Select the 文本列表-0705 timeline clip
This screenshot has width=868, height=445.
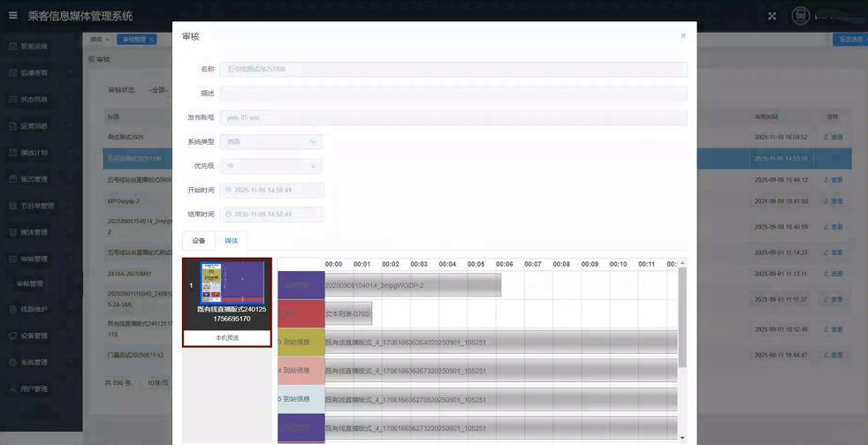coord(347,313)
